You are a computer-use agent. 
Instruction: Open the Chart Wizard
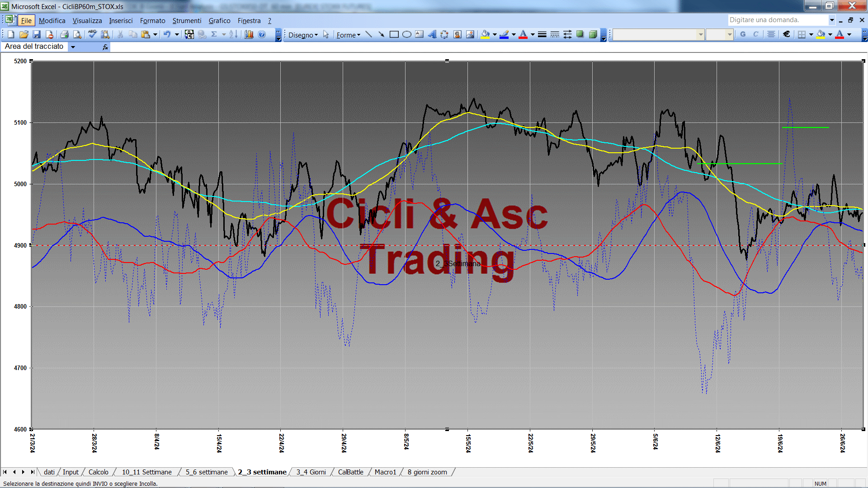coord(249,34)
